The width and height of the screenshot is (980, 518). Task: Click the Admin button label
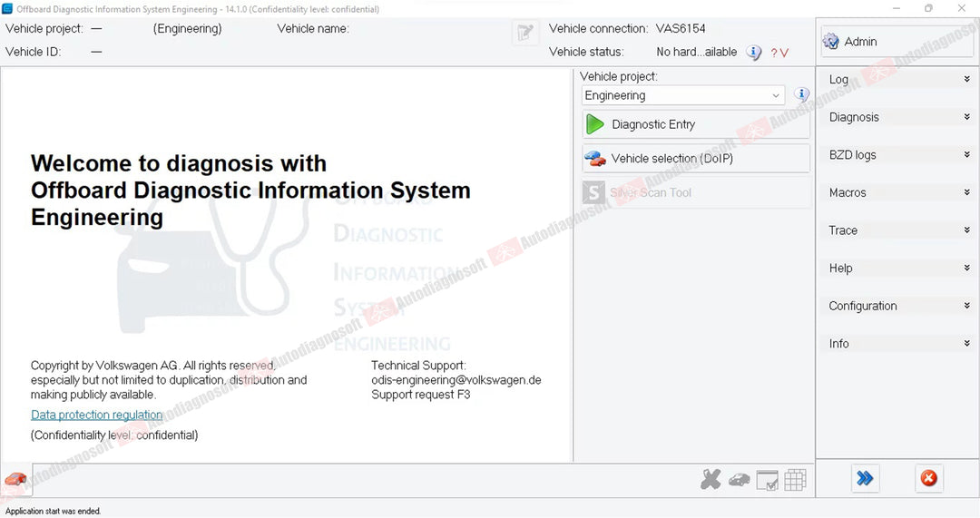tap(860, 42)
